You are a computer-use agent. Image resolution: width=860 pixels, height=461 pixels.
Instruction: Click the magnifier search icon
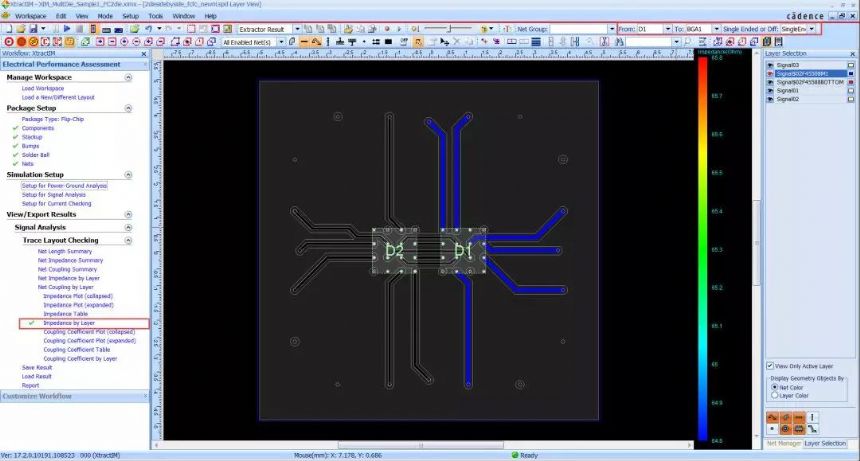687,42
